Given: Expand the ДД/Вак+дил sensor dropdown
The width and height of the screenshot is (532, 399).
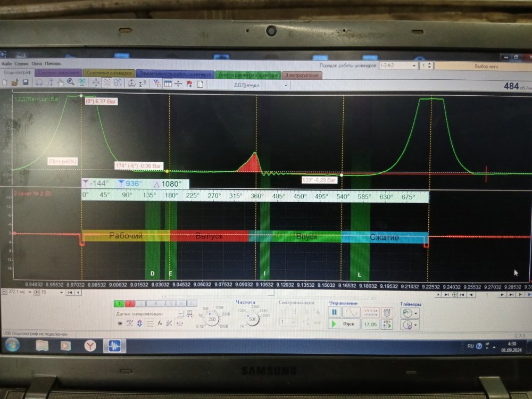Looking at the screenshot, I should [x=286, y=85].
